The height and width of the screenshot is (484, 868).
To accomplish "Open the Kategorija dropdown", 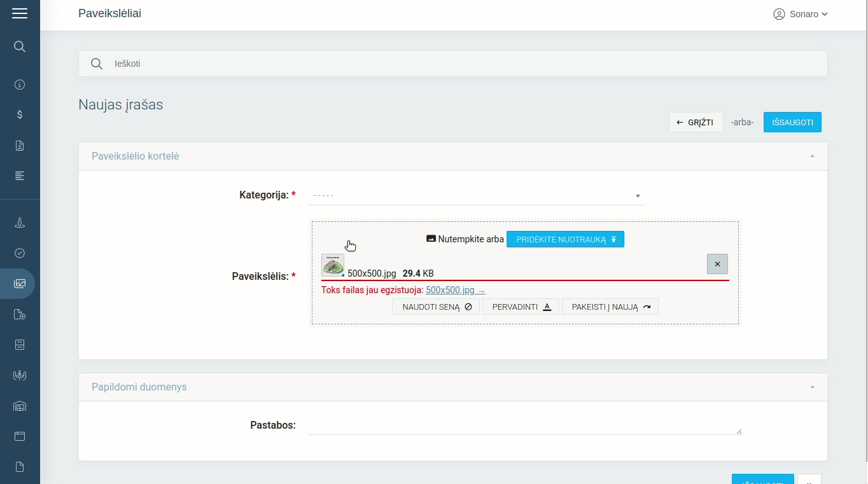I will pos(477,196).
